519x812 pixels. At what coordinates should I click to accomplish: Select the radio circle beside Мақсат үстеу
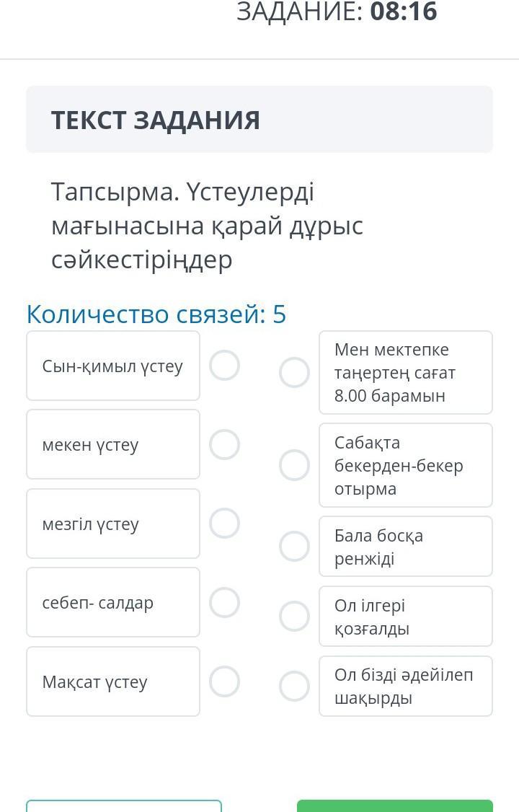224,681
